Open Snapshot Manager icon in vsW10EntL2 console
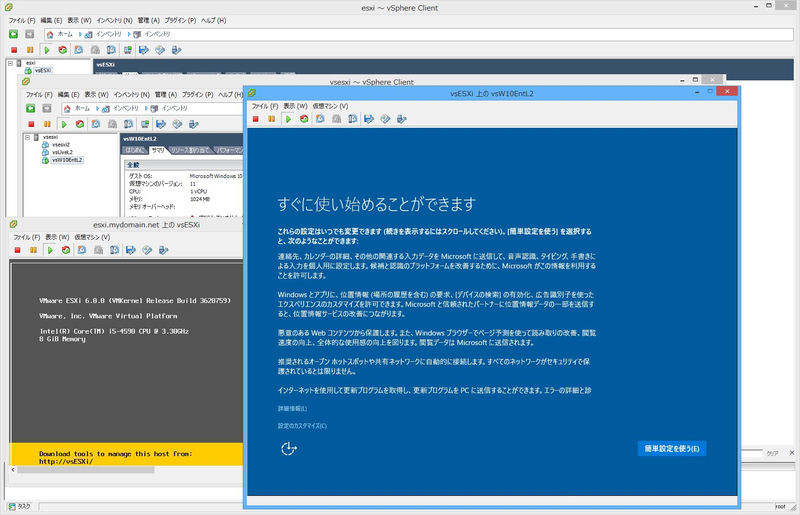Screen dimensions: 800x515 (x=353, y=119)
